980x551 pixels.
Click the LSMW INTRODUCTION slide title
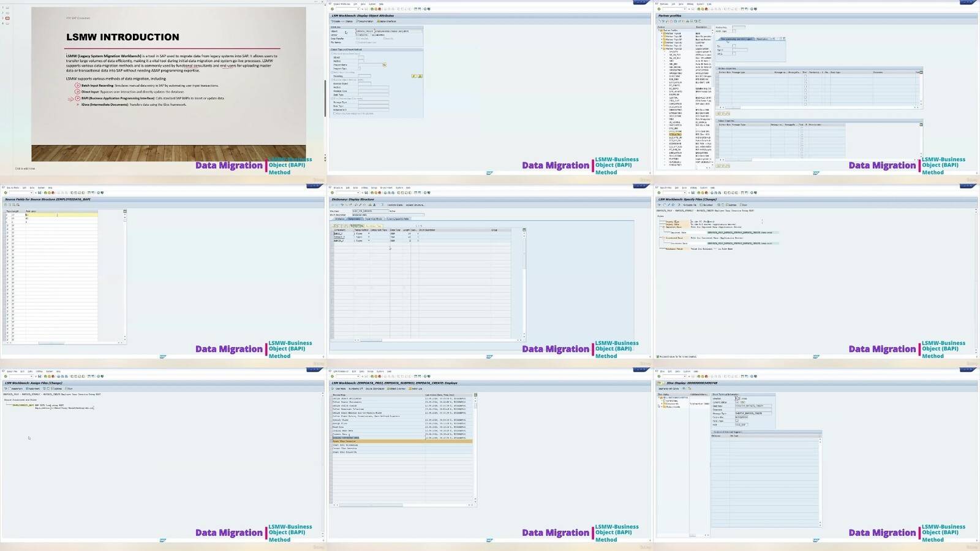(123, 37)
